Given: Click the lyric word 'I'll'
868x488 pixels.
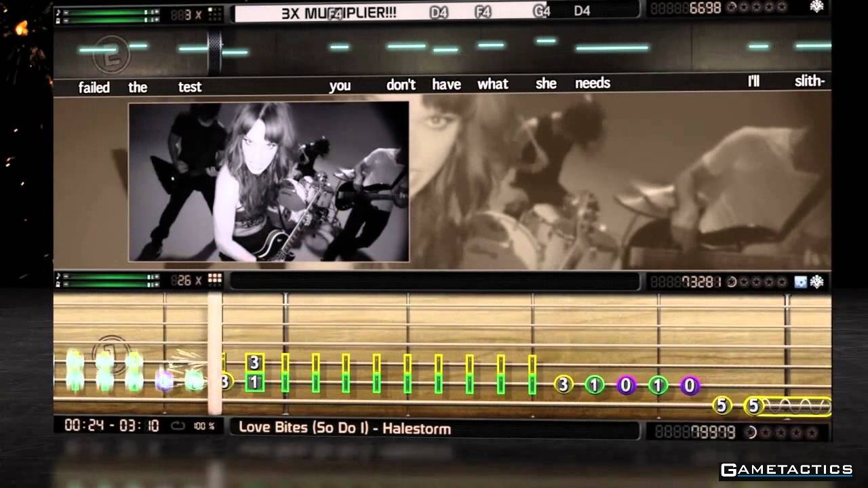Looking at the screenshot, I should pos(753,81).
